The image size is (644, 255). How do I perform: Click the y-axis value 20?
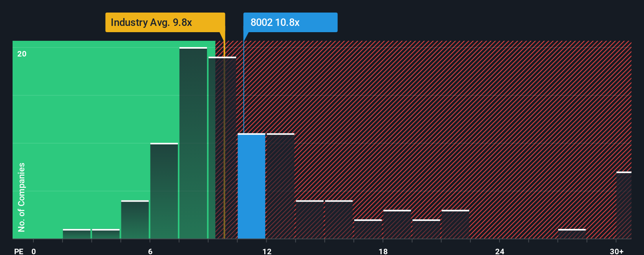point(22,54)
